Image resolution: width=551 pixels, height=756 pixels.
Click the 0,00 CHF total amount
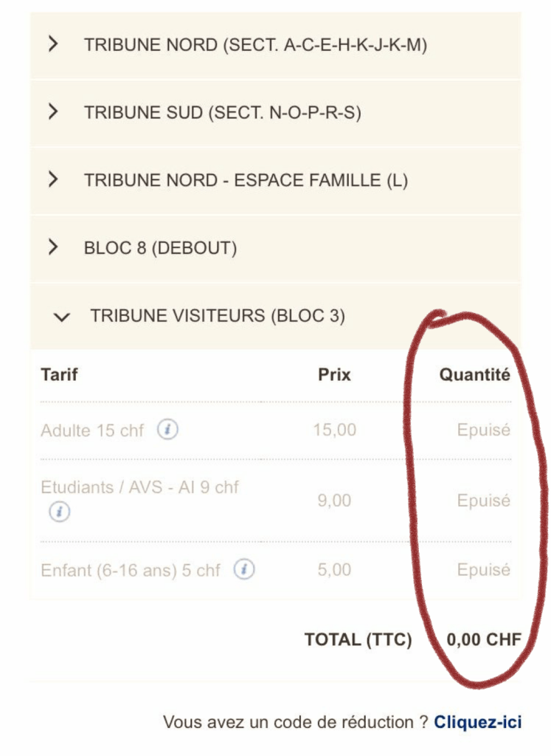coord(483,639)
